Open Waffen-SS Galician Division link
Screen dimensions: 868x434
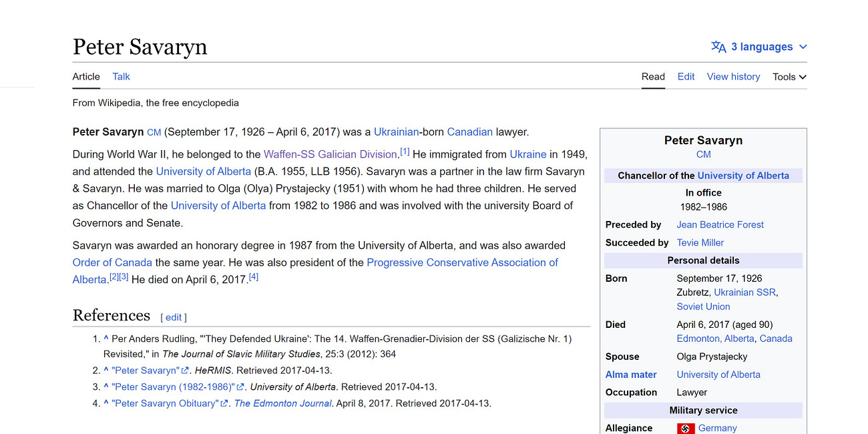[330, 154]
